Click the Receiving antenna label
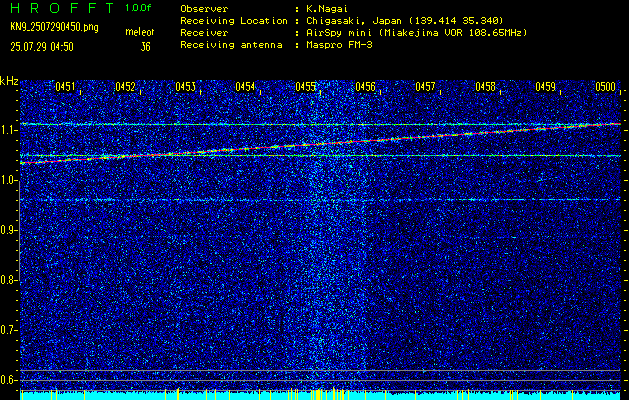Screen dimensions: 629x400 pyautogui.click(x=231, y=45)
